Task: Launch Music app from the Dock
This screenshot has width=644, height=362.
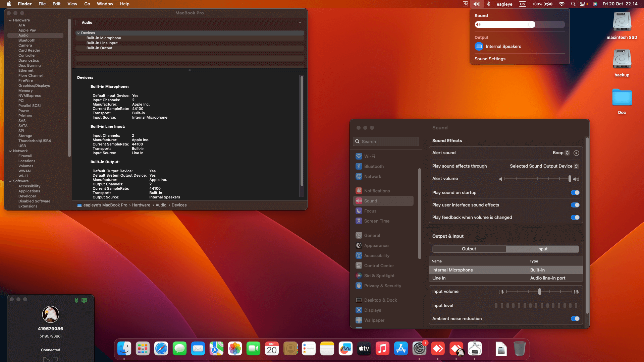Action: click(382, 349)
